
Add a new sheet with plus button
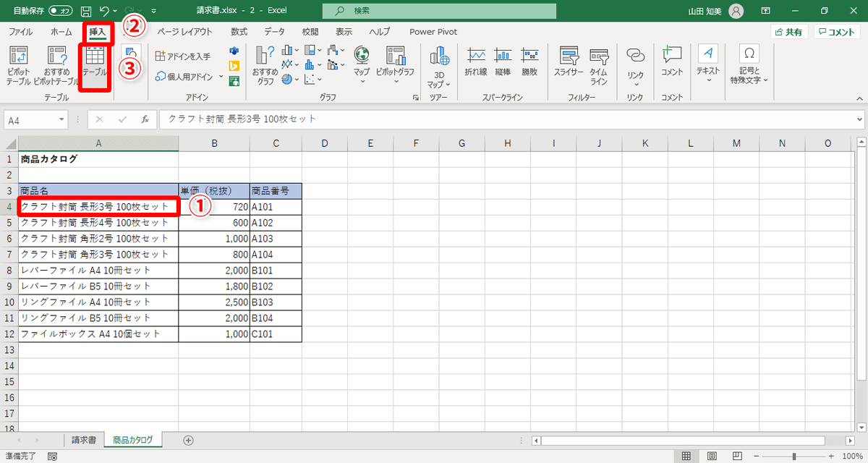point(189,439)
